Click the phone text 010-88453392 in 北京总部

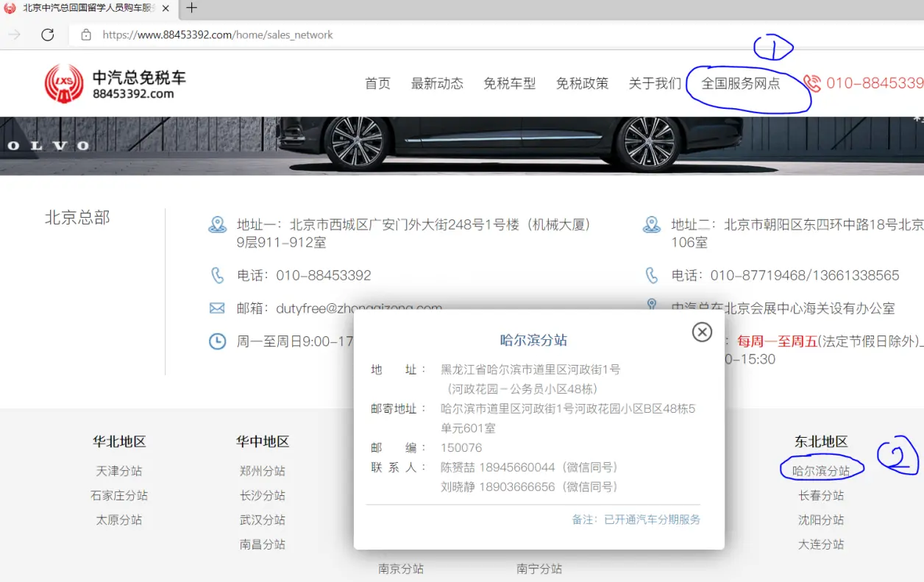(x=324, y=275)
